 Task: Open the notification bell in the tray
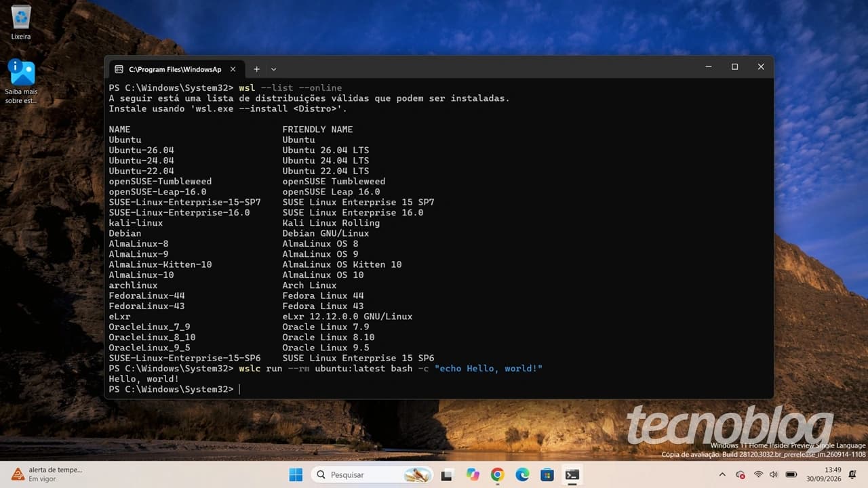coord(852,474)
